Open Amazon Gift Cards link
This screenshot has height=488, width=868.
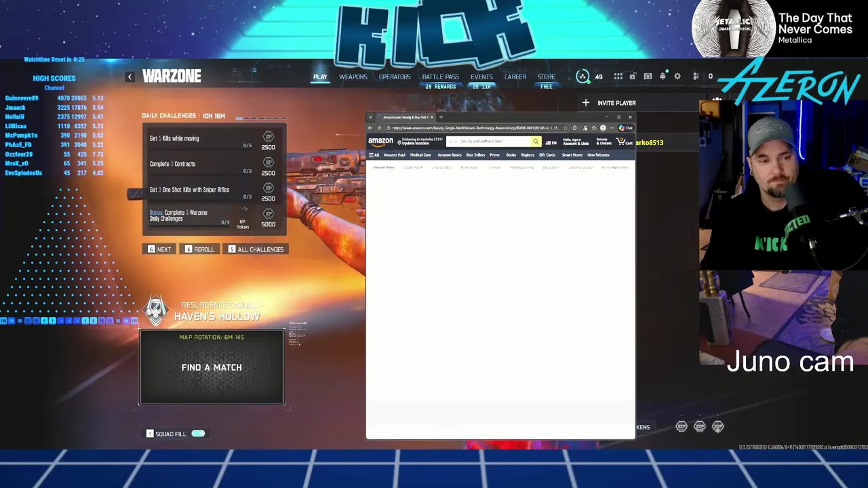[x=547, y=155]
